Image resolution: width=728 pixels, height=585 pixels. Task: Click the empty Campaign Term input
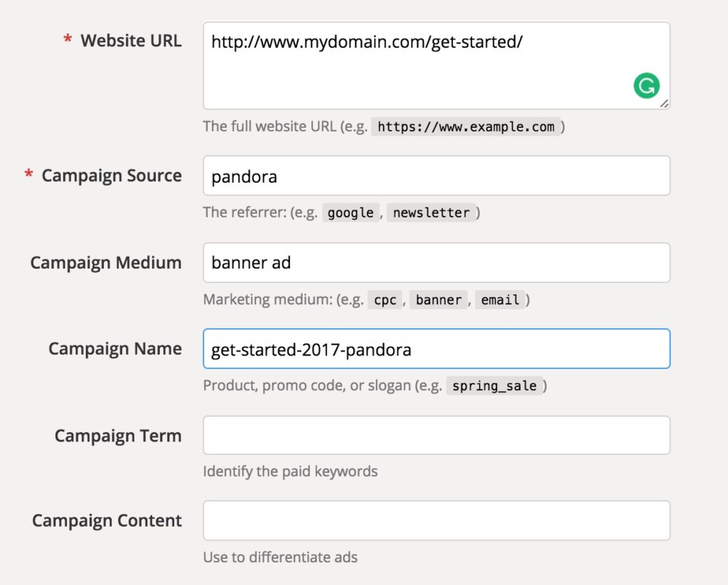point(437,435)
